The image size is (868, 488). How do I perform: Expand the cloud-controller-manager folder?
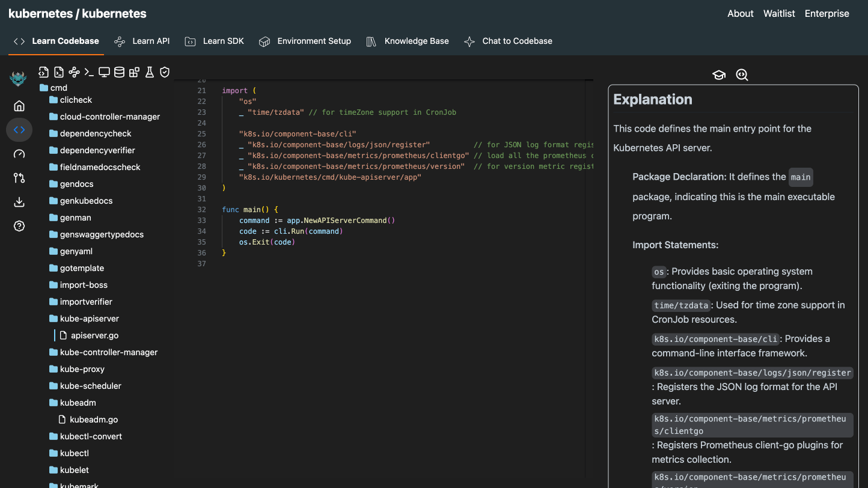pos(104,117)
